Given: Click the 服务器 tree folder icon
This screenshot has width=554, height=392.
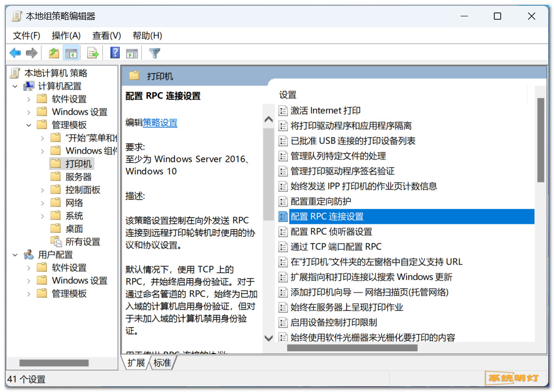Looking at the screenshot, I should pos(56,176).
